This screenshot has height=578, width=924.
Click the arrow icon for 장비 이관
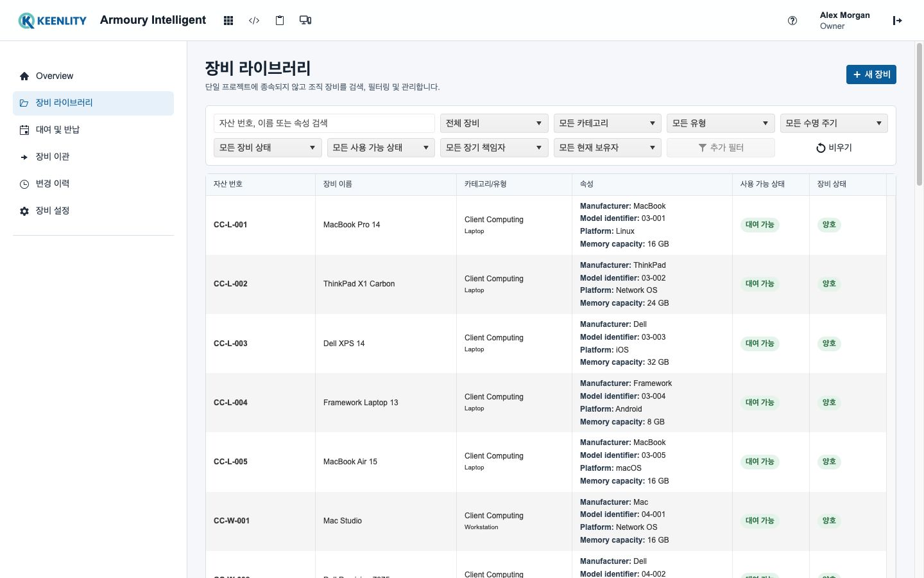point(24,157)
